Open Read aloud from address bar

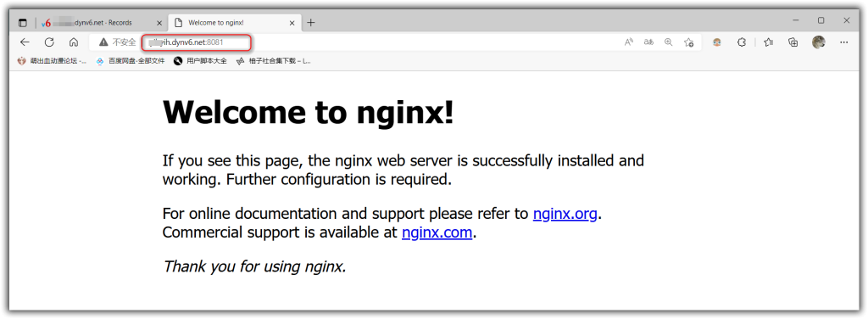(629, 42)
